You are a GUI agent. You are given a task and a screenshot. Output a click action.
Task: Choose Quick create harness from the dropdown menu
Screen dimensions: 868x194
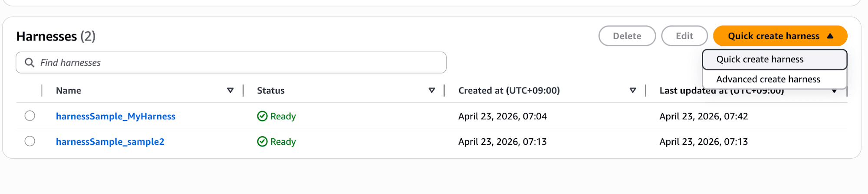[760, 60]
